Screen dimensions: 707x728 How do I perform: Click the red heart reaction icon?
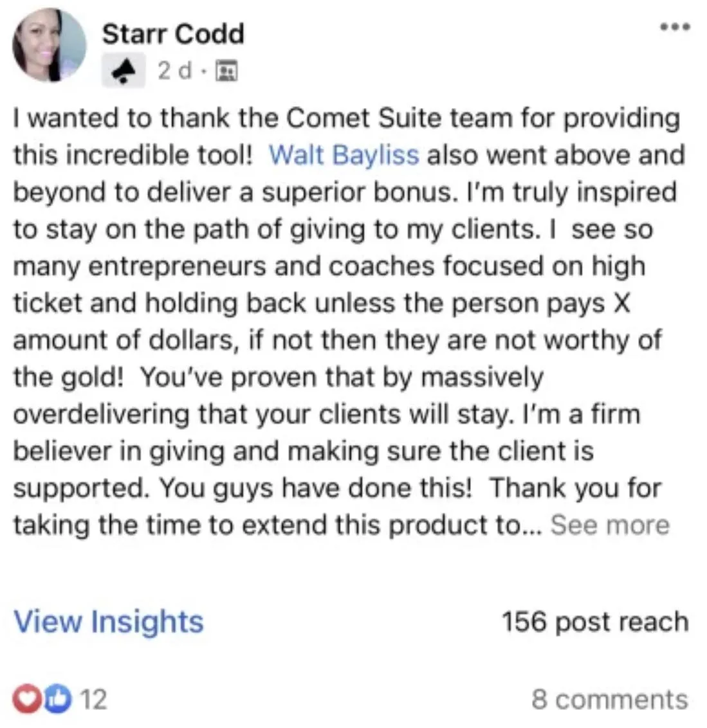(x=28, y=699)
